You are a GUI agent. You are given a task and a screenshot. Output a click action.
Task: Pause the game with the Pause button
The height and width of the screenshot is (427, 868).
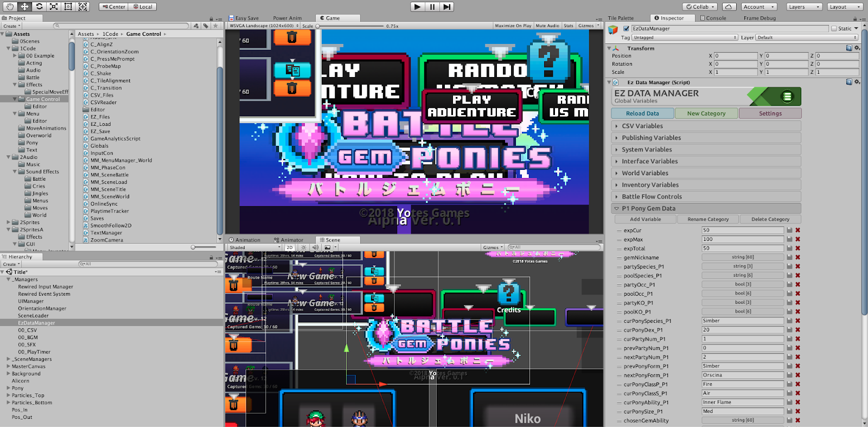[432, 7]
